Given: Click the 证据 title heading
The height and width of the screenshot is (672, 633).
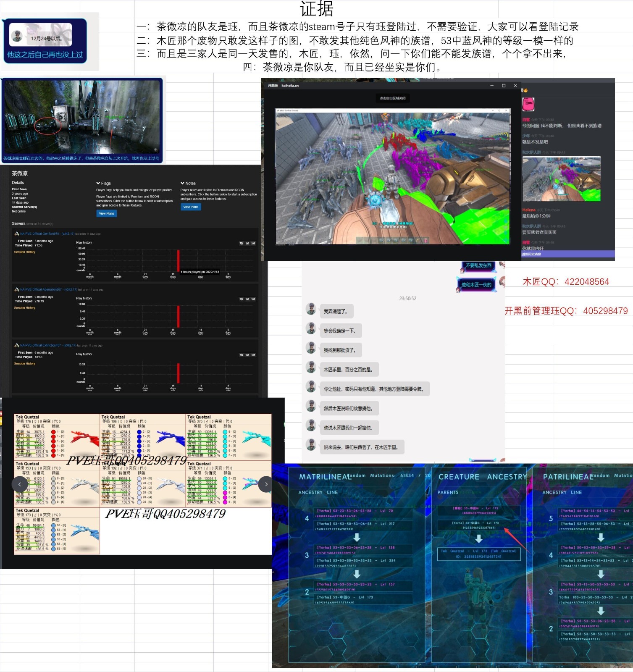Looking at the screenshot, I should (x=317, y=9).
